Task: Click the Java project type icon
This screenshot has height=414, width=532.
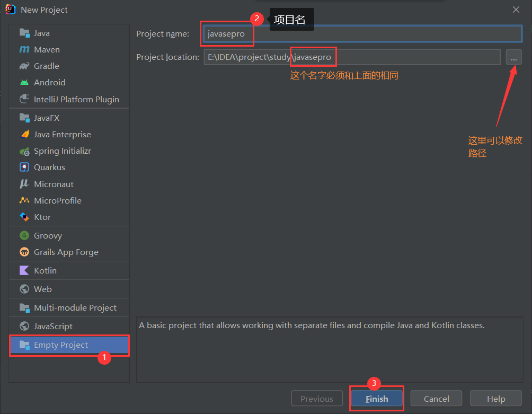Action: [x=24, y=33]
